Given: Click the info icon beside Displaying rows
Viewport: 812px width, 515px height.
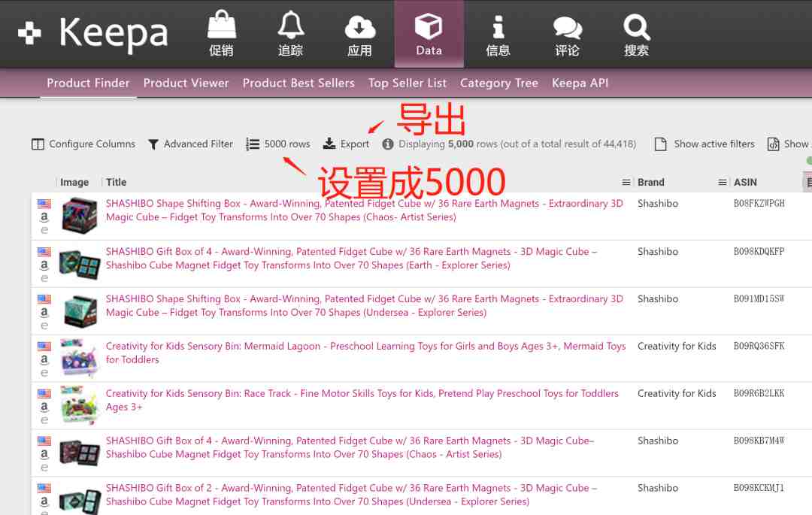Looking at the screenshot, I should coord(388,144).
